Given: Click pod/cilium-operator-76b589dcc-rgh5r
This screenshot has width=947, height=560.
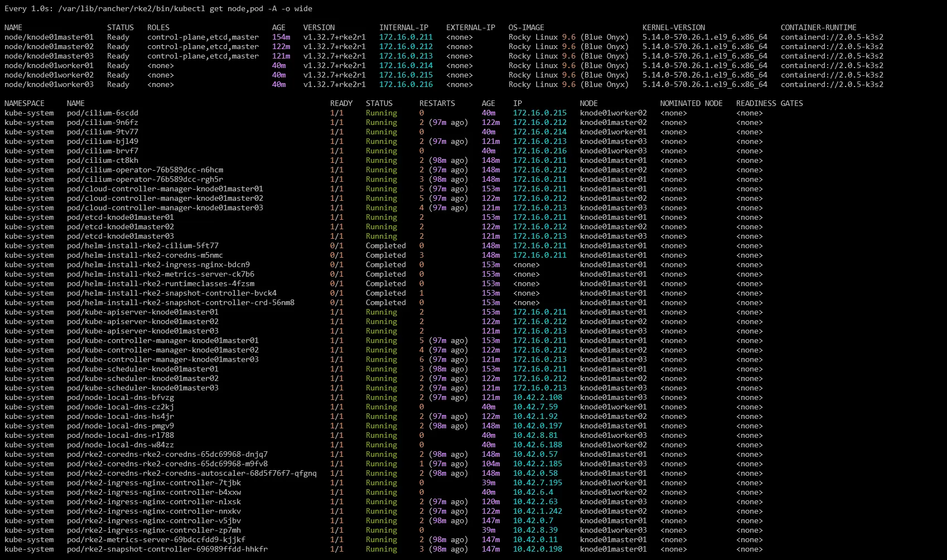Looking at the screenshot, I should (x=145, y=179).
